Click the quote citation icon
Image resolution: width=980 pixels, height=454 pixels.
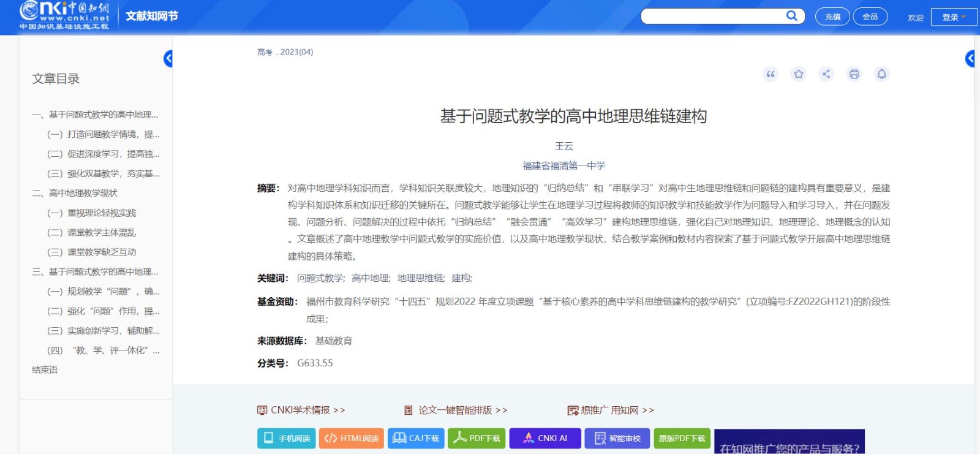pyautogui.click(x=771, y=74)
